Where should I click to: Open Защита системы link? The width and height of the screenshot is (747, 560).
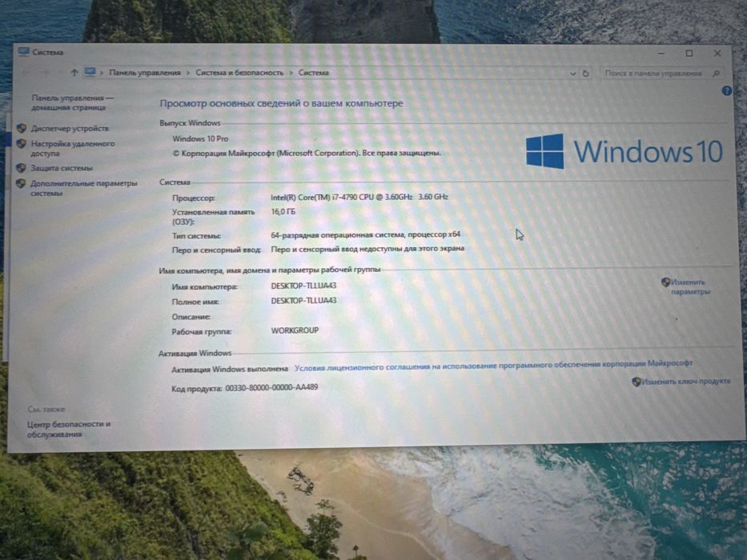coord(62,168)
